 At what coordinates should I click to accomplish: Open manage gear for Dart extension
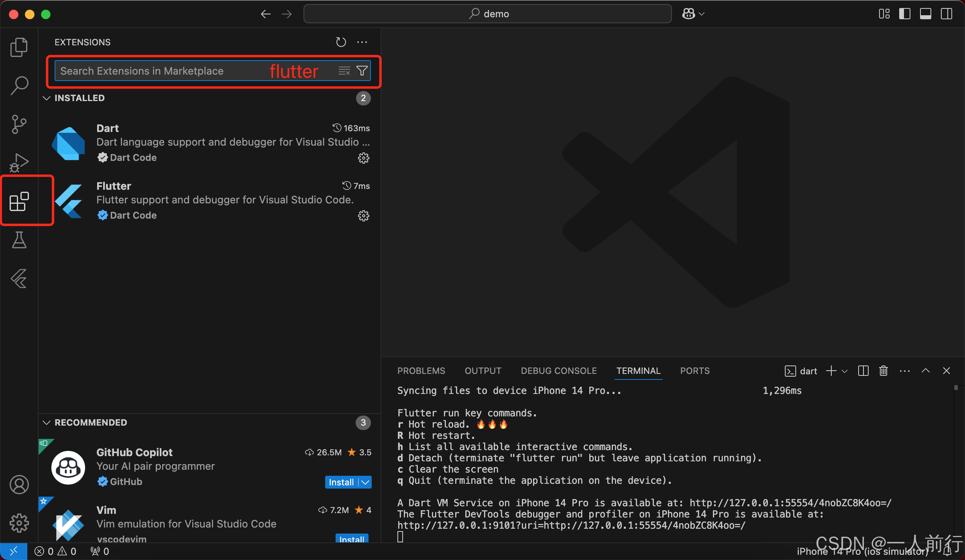(x=364, y=158)
